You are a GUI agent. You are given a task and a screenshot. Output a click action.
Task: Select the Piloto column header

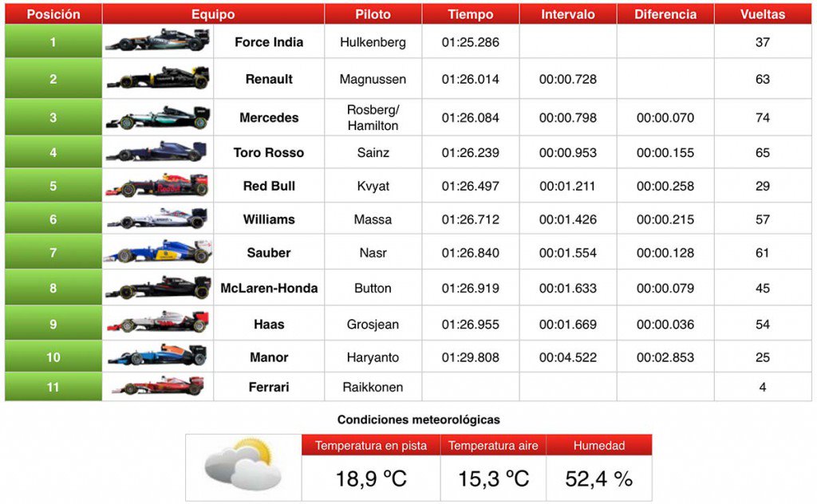pos(373,14)
